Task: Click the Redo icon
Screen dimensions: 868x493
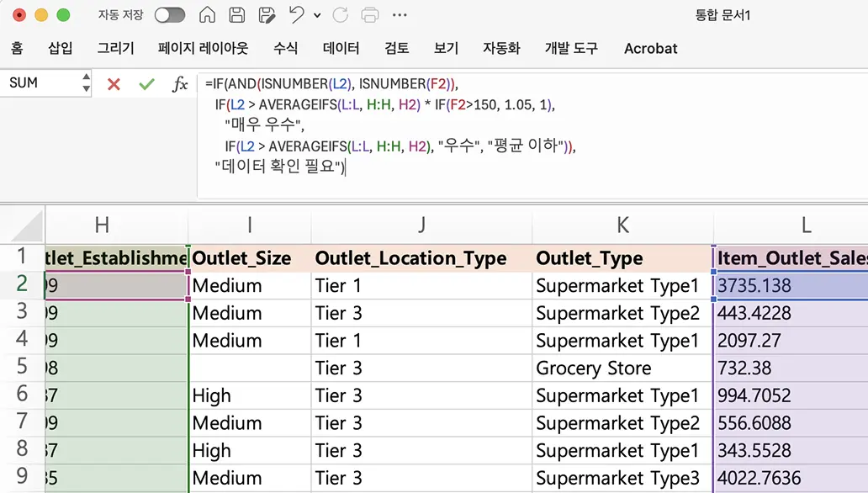Action: (x=341, y=15)
